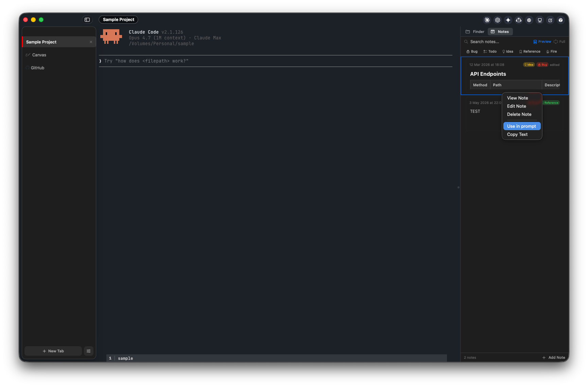Image resolution: width=588 pixels, height=387 pixels.
Task: Click the New Tab button
Action: click(x=53, y=351)
